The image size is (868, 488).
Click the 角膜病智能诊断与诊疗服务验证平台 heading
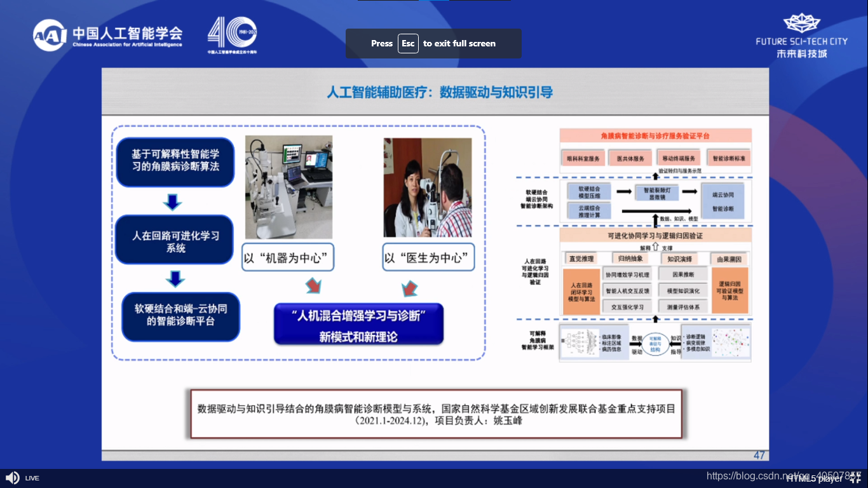tap(655, 135)
